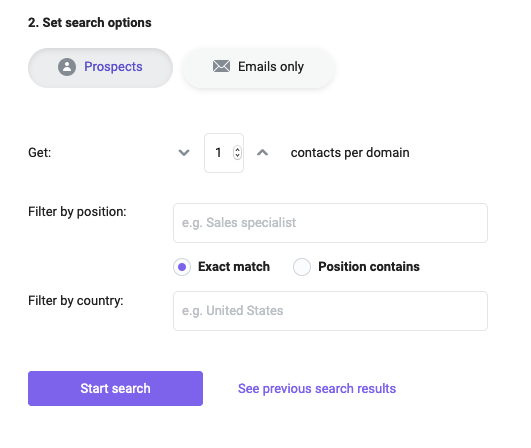Click the Start search button
This screenshot has width=531, height=448.
(x=115, y=388)
